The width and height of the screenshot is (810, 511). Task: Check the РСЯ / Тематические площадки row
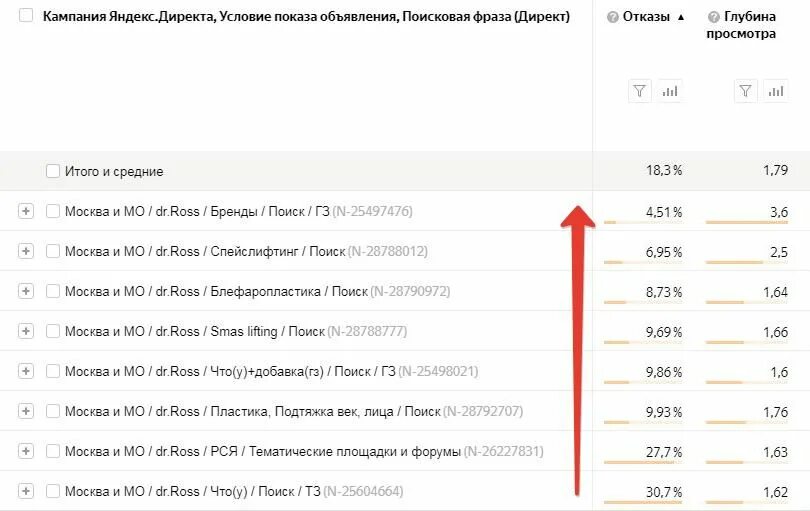[53, 451]
